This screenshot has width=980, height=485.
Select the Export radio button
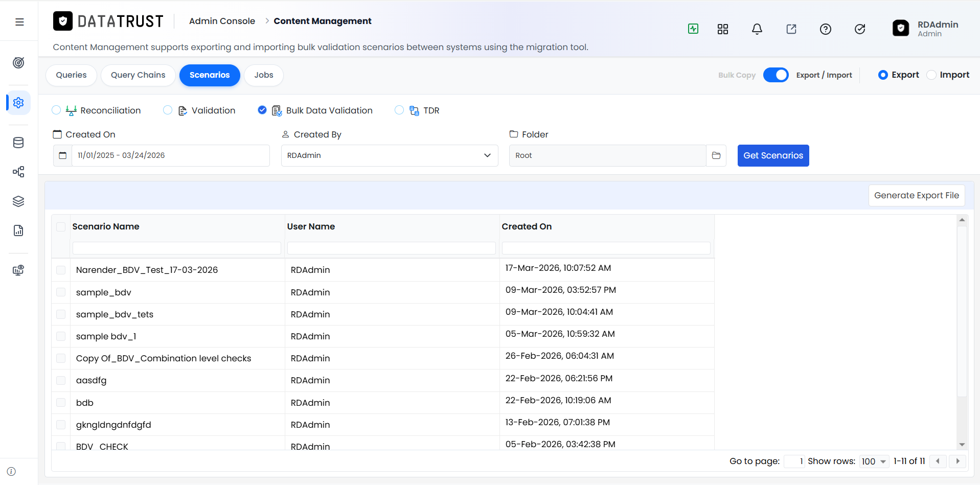883,75
